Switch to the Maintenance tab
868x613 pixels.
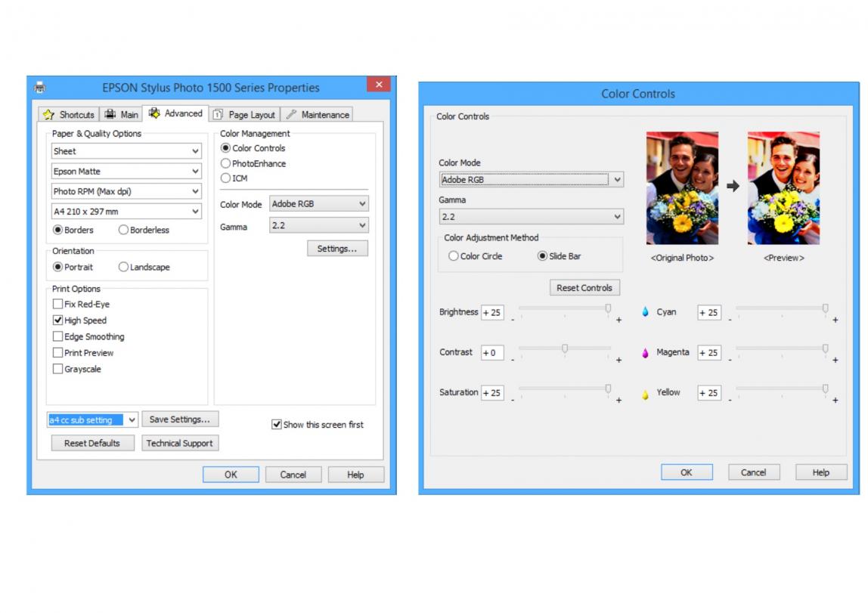click(318, 115)
